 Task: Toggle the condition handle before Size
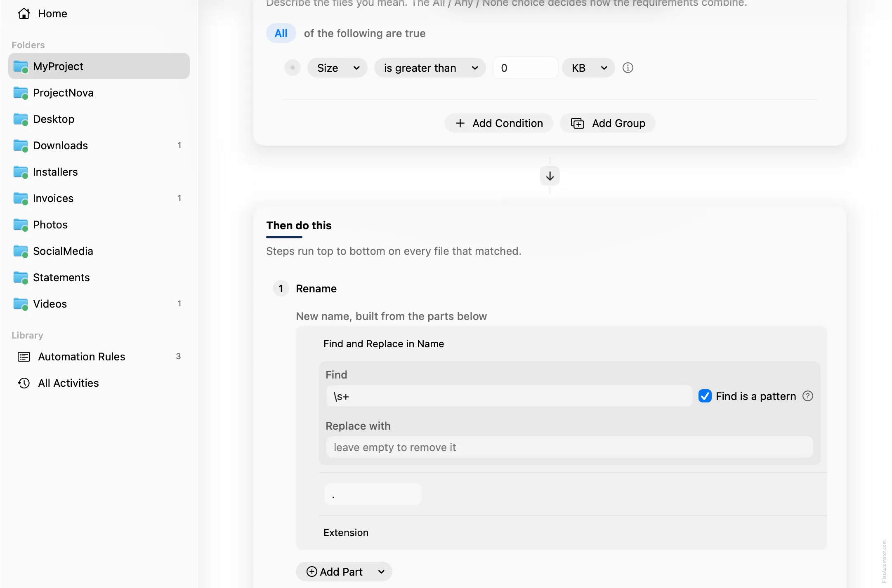(292, 68)
